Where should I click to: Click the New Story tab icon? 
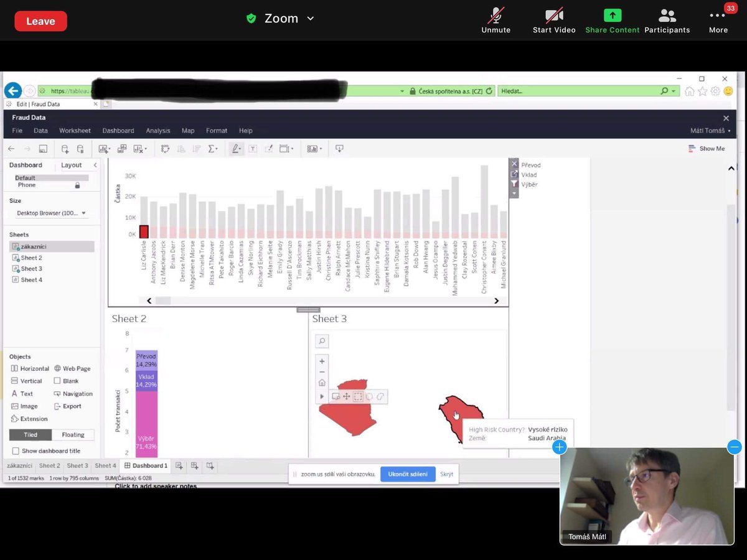click(210, 465)
